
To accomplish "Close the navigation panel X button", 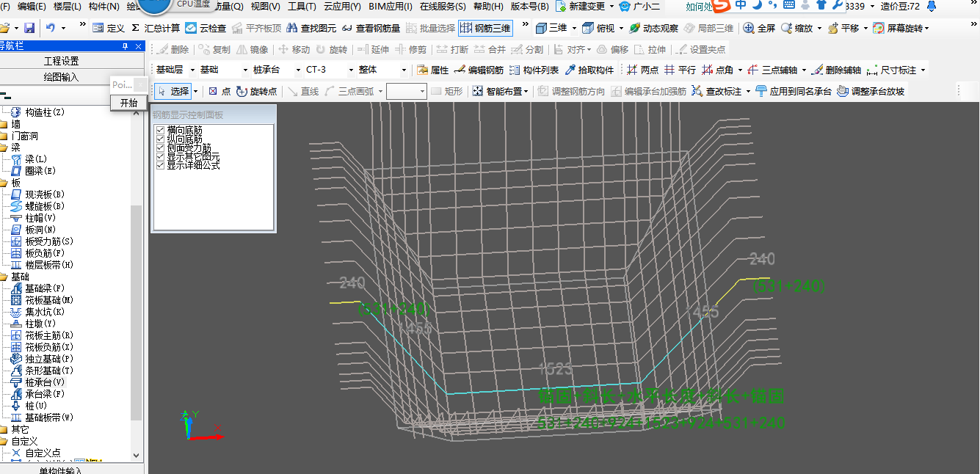I will click(138, 46).
